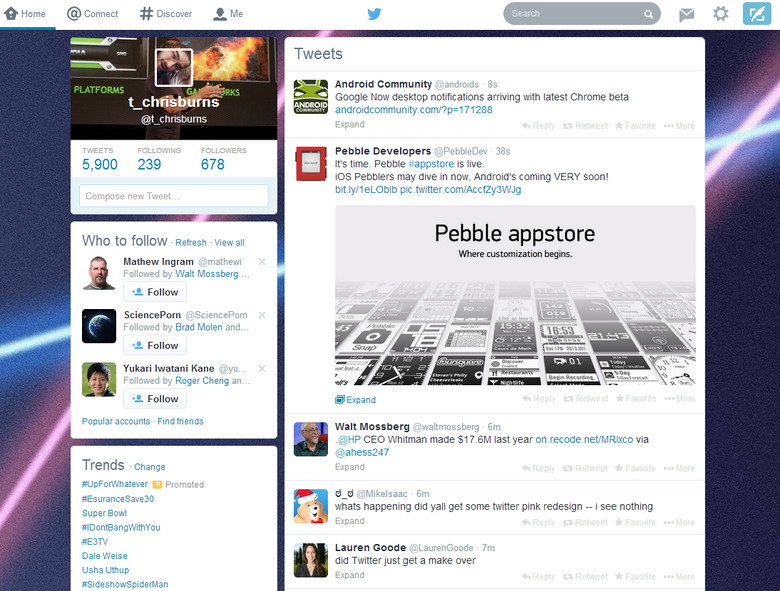Dismiss the SciencePorn suggestion
This screenshot has width=780, height=591.
pyautogui.click(x=262, y=315)
